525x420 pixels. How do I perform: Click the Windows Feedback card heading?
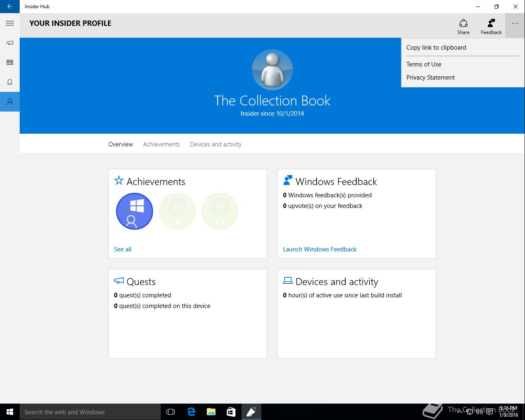click(x=336, y=182)
